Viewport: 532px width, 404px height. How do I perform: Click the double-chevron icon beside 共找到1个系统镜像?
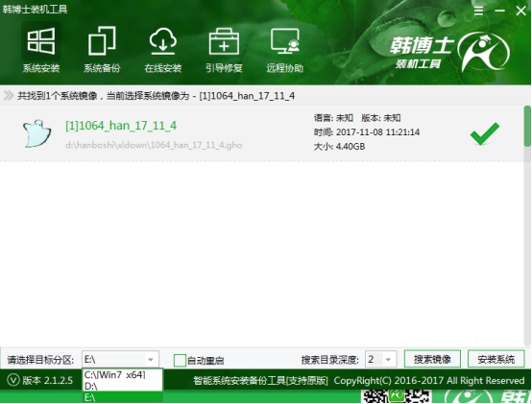[x=9, y=96]
